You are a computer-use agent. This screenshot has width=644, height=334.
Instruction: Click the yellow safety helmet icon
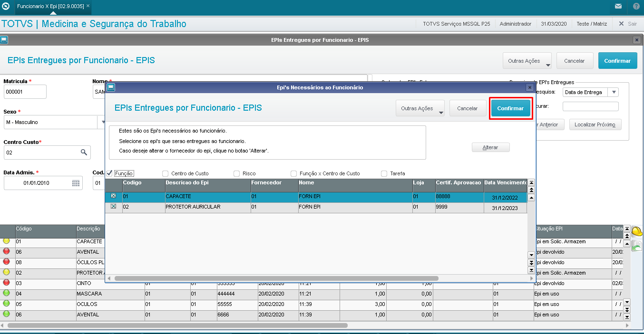pos(637,231)
